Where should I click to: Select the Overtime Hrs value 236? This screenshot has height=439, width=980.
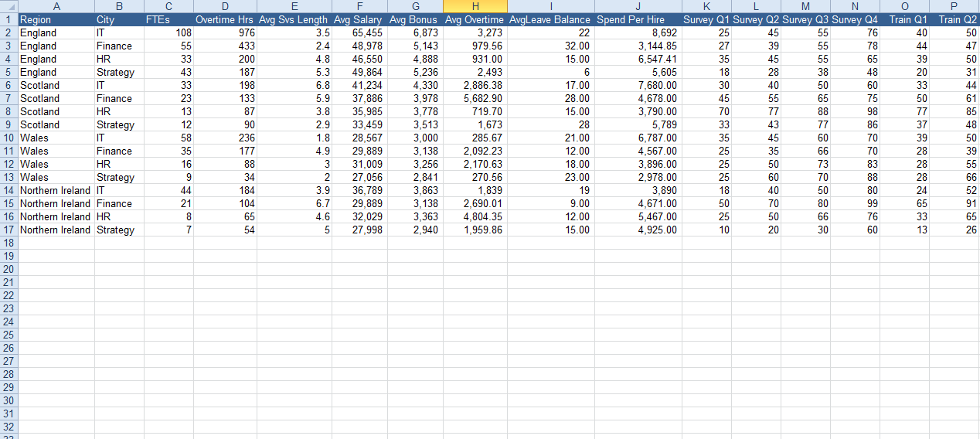[225, 138]
